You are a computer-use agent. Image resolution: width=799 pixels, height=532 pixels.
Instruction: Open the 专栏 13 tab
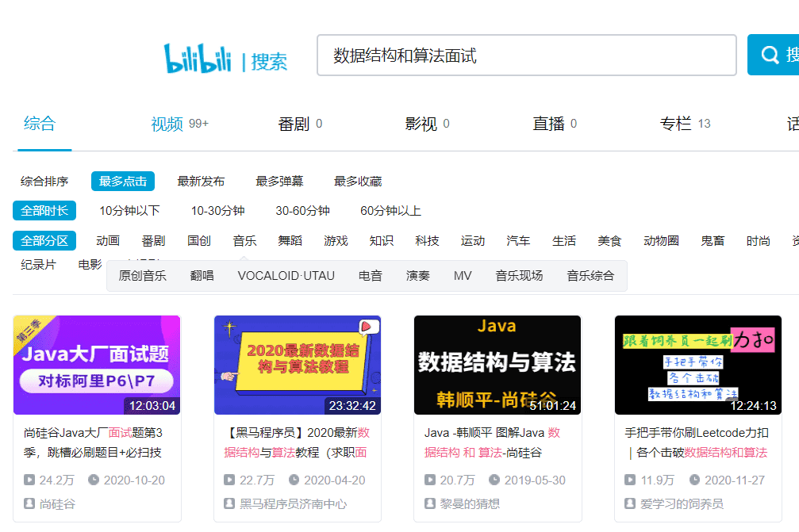685,124
